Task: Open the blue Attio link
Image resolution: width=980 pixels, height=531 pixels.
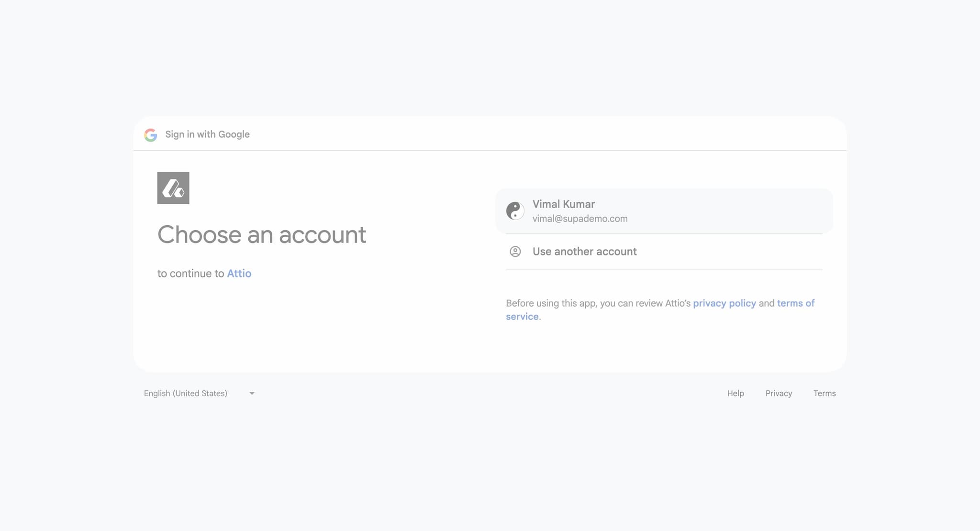Action: (x=239, y=273)
